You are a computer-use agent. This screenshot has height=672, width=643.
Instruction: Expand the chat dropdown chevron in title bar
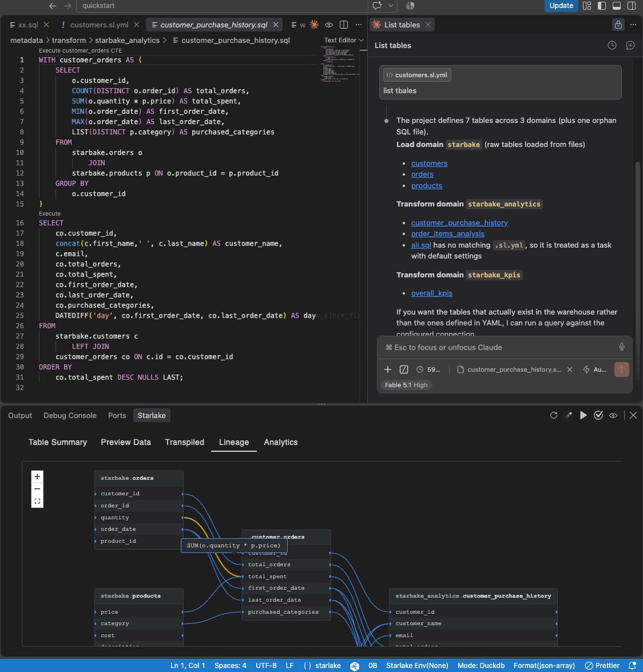pos(391,6)
